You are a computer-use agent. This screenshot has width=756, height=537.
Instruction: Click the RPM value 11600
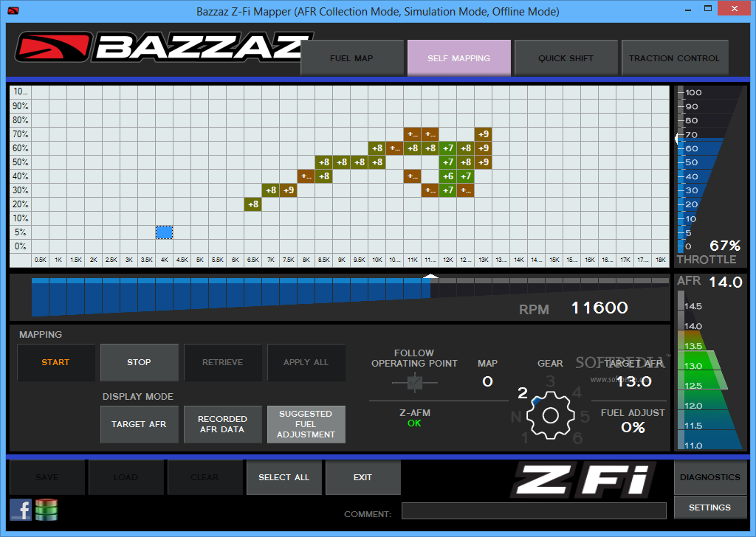click(x=599, y=308)
